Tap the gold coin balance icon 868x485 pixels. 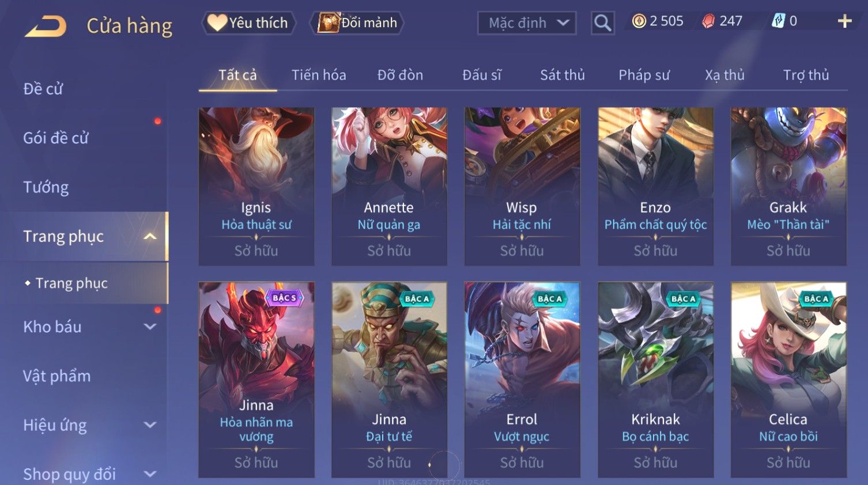click(639, 21)
